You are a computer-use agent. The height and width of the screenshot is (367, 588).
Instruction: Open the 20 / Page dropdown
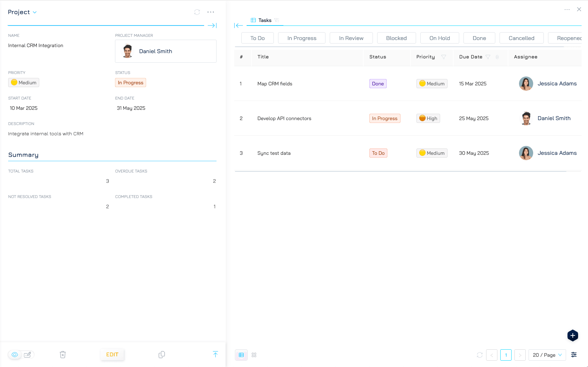[547, 355]
